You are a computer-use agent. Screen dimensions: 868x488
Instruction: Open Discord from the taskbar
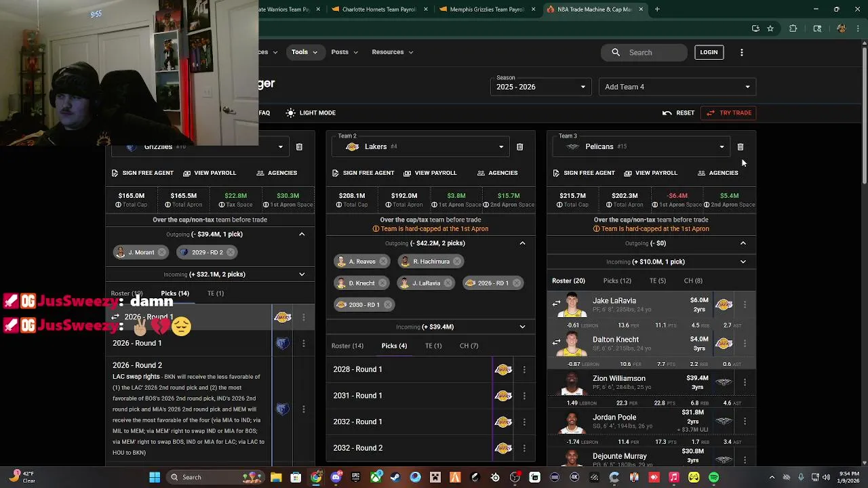coord(336,477)
